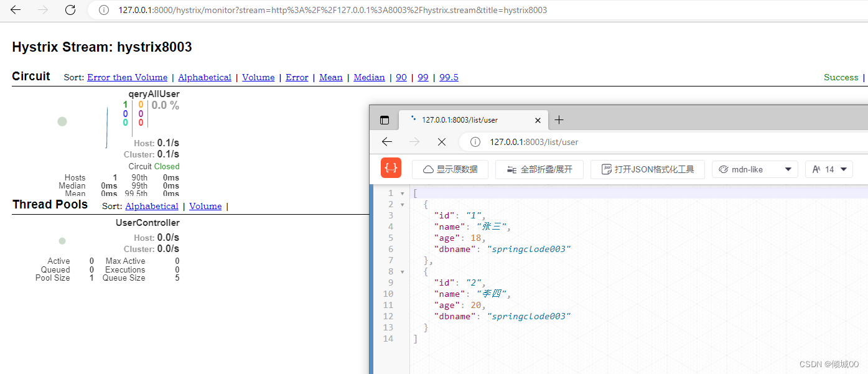Sort thread pools by Volume
868x374 pixels.
[205, 206]
